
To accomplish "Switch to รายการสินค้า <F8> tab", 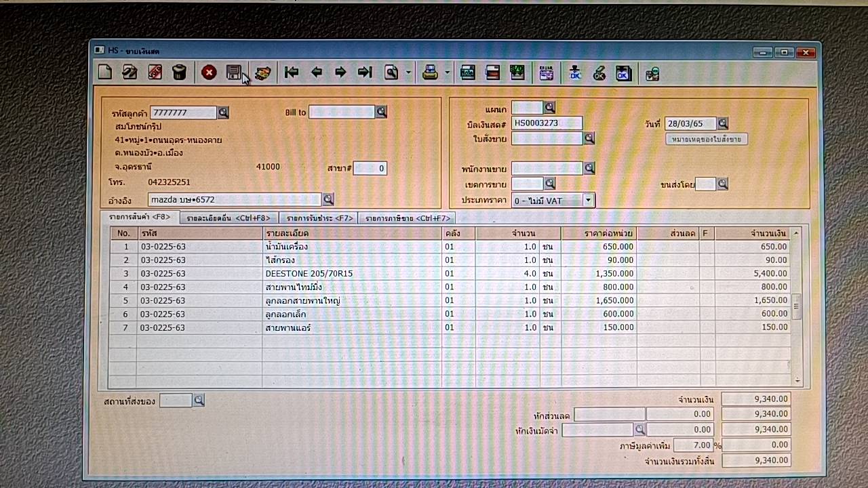I will 140,217.
